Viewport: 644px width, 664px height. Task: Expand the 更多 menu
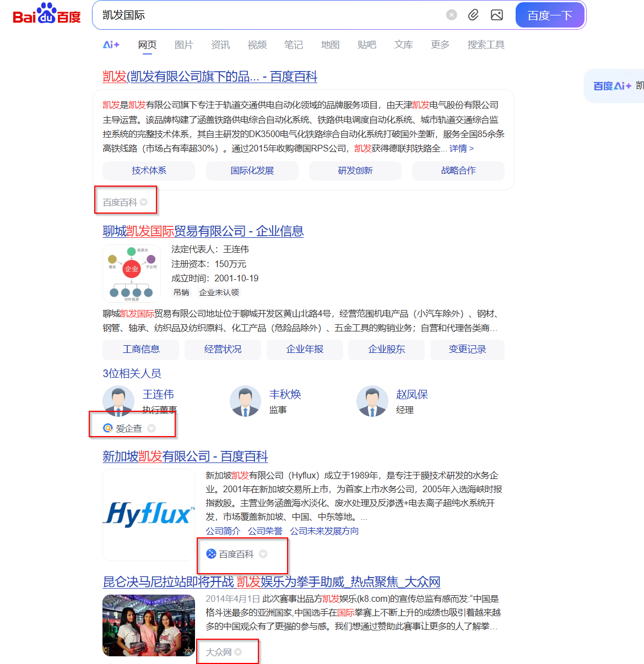tap(440, 45)
